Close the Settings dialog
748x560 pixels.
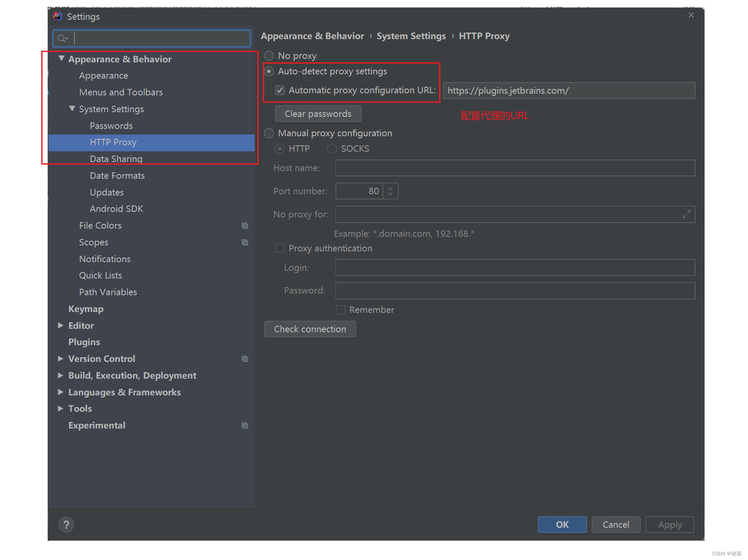tap(691, 15)
